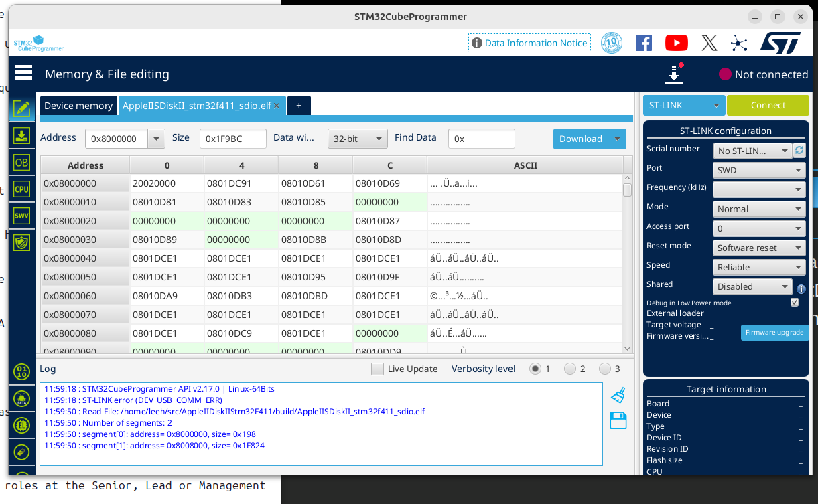Click the Find Data input field
The width and height of the screenshot is (818, 504).
(x=481, y=139)
